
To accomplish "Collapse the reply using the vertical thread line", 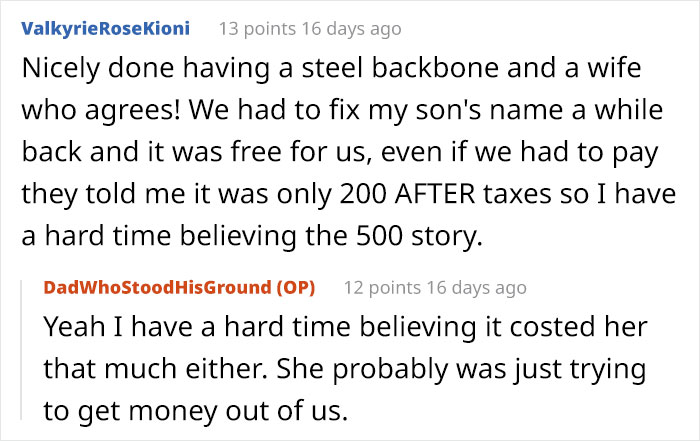I will [x=23, y=349].
